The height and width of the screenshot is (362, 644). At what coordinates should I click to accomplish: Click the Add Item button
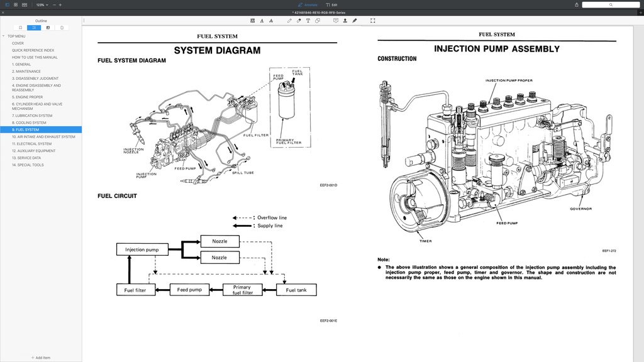[40, 357]
